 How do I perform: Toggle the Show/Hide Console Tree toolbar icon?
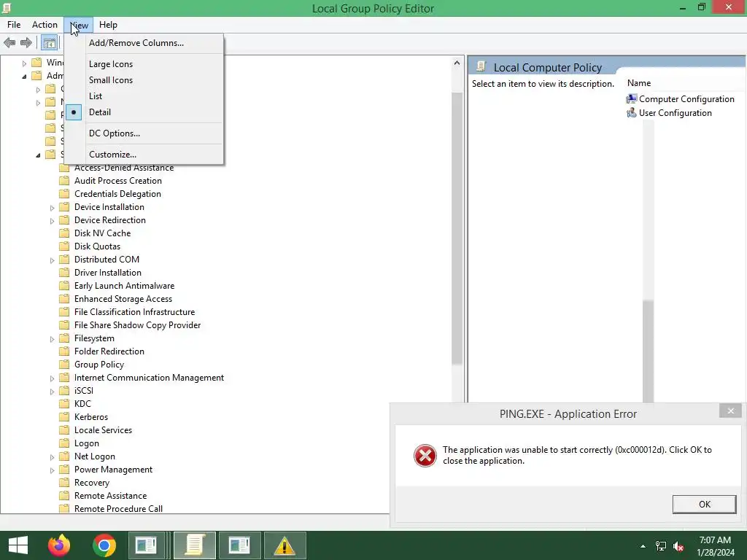(x=49, y=43)
